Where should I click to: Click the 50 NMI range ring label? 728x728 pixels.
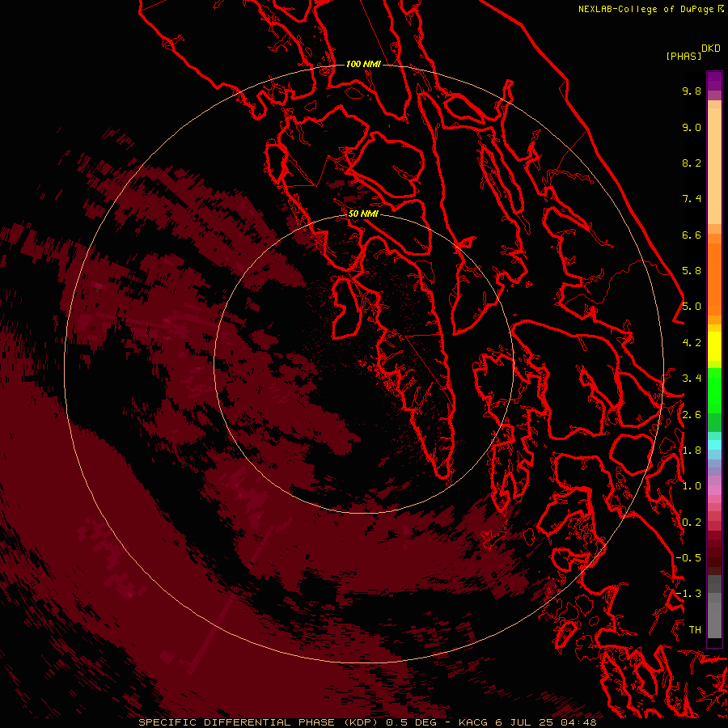[363, 214]
